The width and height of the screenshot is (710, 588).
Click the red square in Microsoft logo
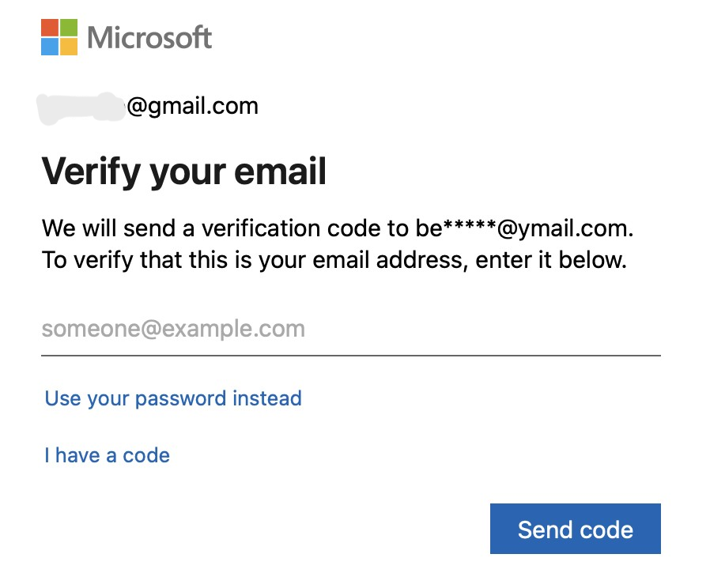pyautogui.click(x=50, y=28)
